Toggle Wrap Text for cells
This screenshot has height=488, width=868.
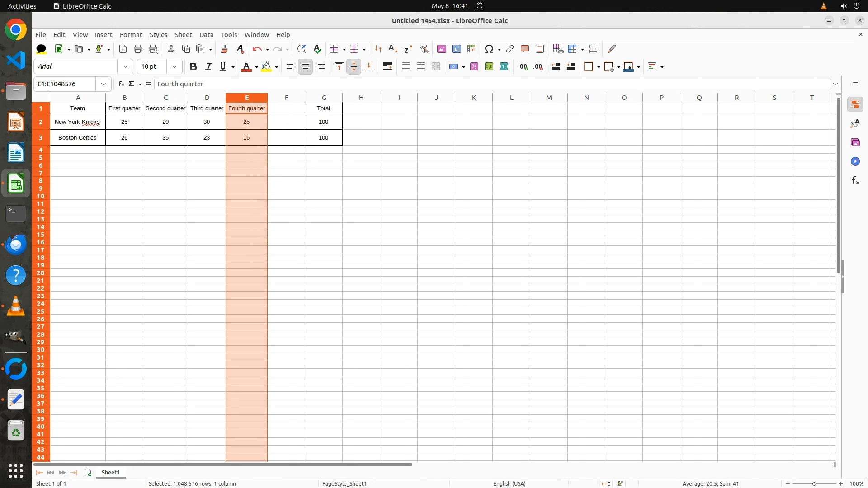click(x=387, y=66)
